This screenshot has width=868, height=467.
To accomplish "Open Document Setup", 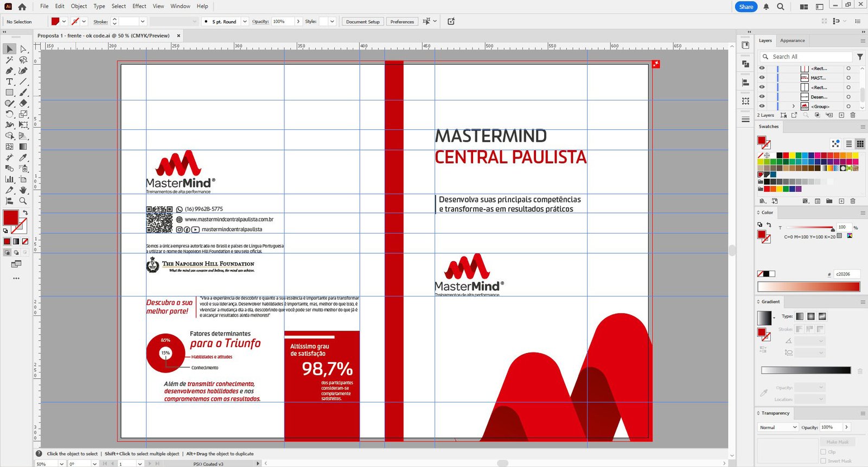I will [362, 22].
